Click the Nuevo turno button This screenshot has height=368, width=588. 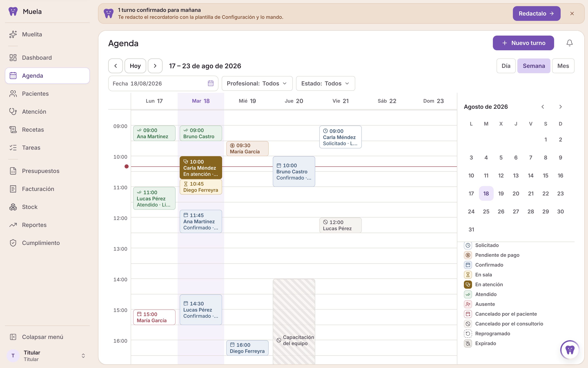523,43
